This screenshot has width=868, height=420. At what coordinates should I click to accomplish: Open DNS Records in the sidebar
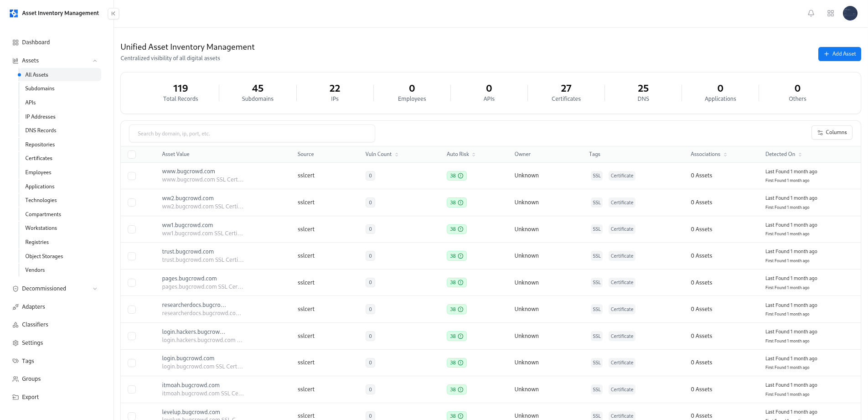coord(41,130)
